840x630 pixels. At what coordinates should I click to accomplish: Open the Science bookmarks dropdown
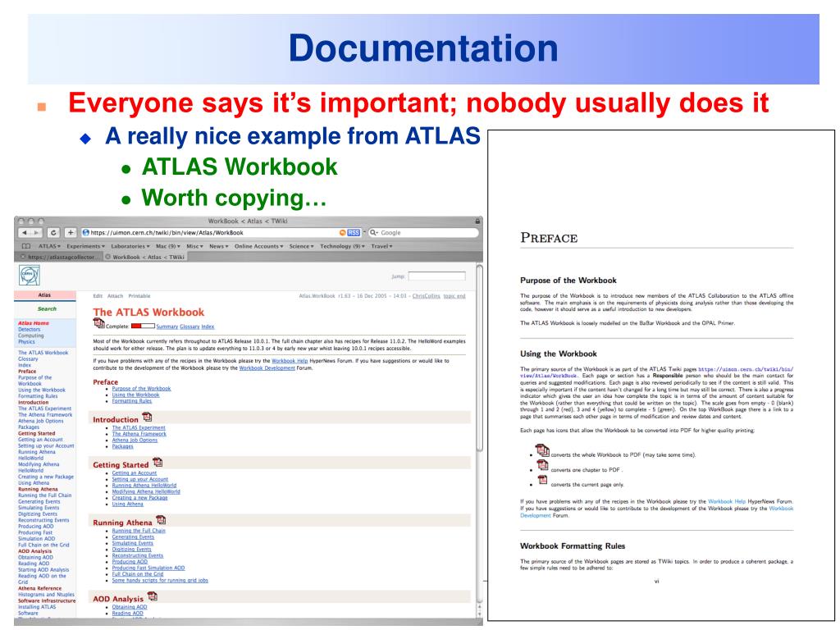click(302, 246)
